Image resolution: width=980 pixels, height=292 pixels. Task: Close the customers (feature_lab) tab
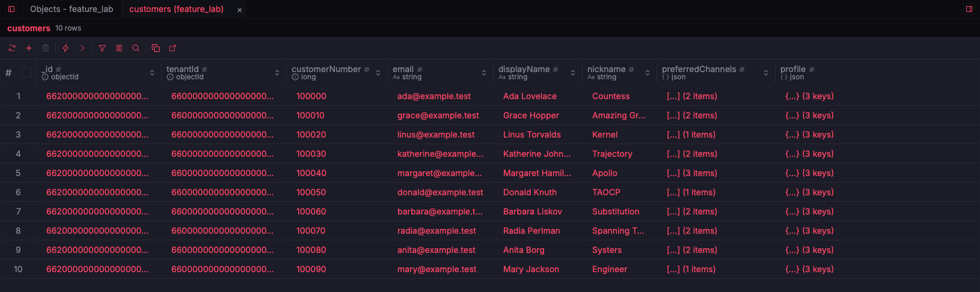point(239,10)
